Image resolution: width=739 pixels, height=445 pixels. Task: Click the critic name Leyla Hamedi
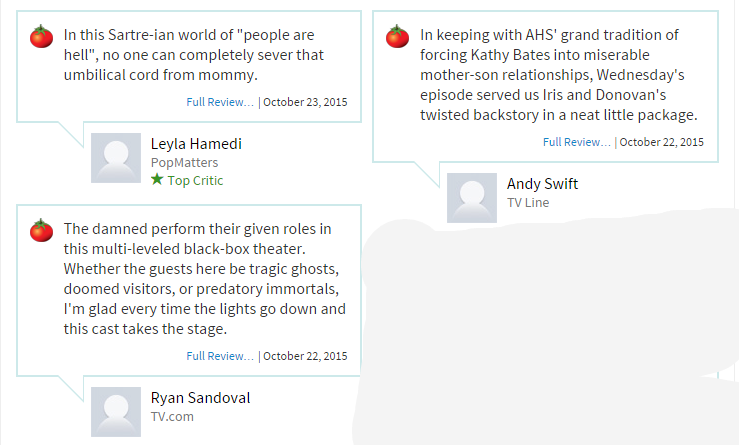click(196, 144)
